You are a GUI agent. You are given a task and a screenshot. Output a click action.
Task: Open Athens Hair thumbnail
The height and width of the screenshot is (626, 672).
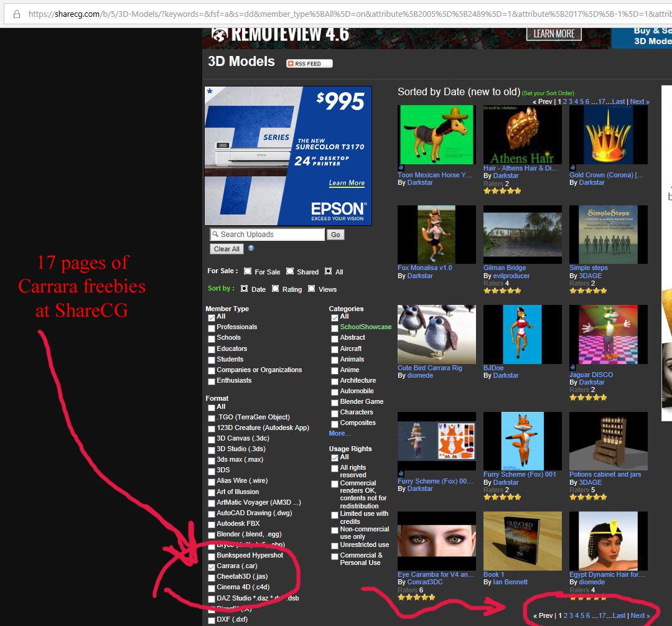coord(523,134)
